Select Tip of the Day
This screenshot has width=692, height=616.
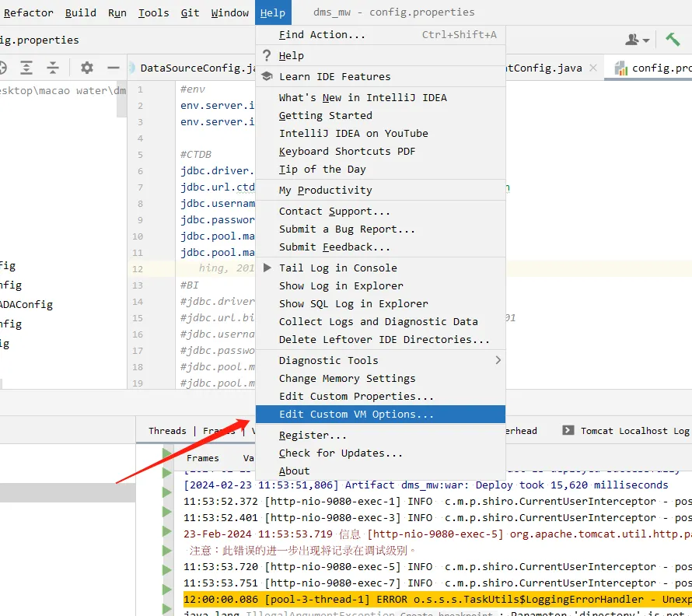point(380,169)
